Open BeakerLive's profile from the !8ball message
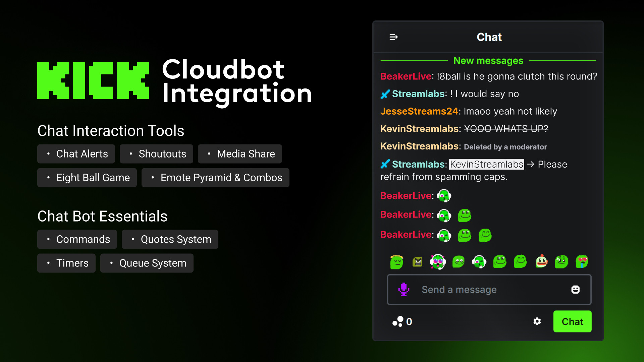The image size is (644, 362). (x=406, y=76)
